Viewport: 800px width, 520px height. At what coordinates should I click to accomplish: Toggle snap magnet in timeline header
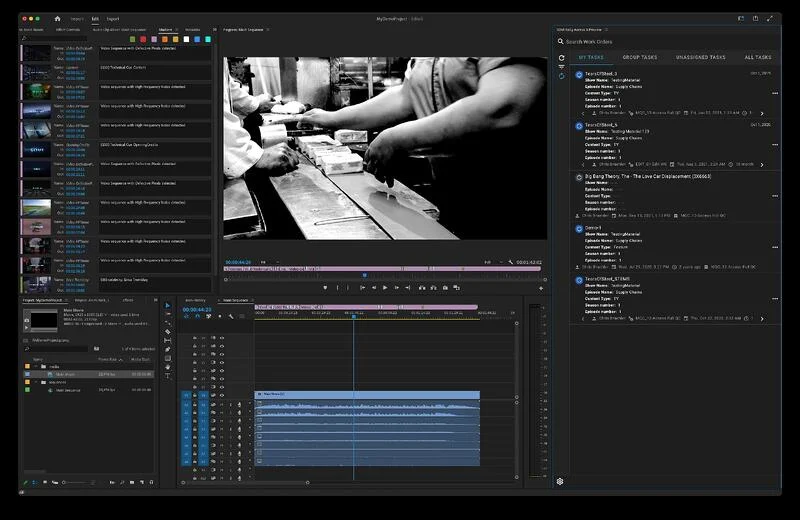[x=197, y=316]
